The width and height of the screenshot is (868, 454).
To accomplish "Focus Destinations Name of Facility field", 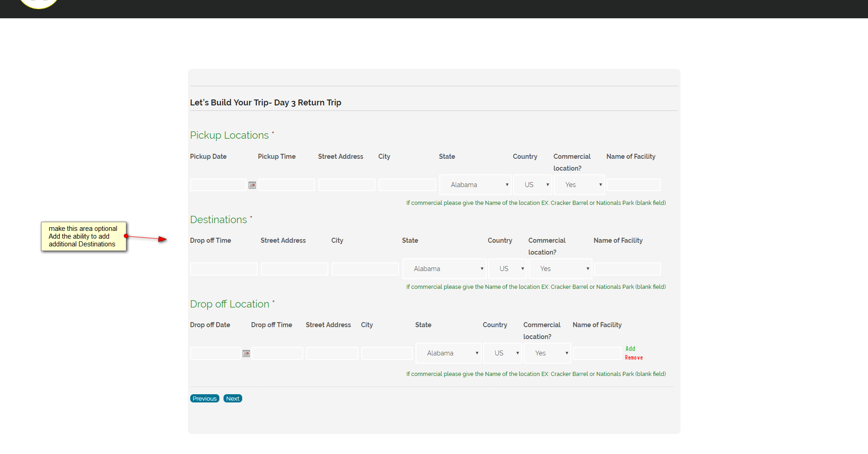I will pyautogui.click(x=628, y=269).
